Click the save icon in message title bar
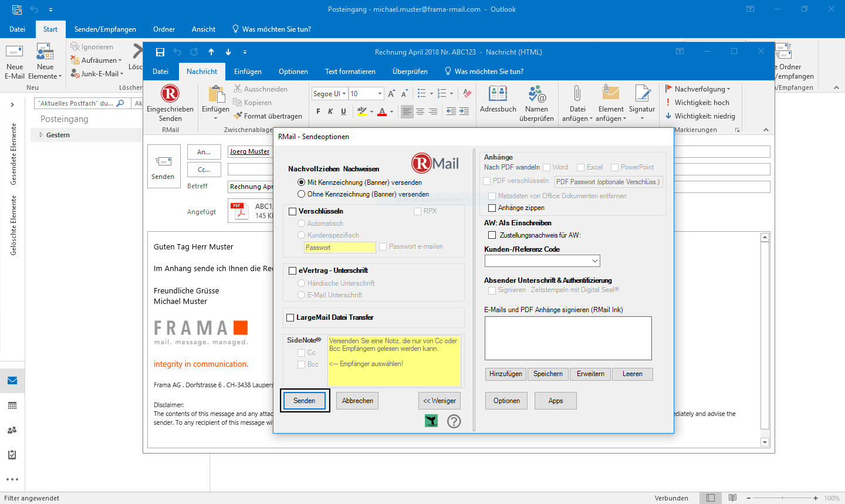Image resolution: width=845 pixels, height=504 pixels. point(160,52)
